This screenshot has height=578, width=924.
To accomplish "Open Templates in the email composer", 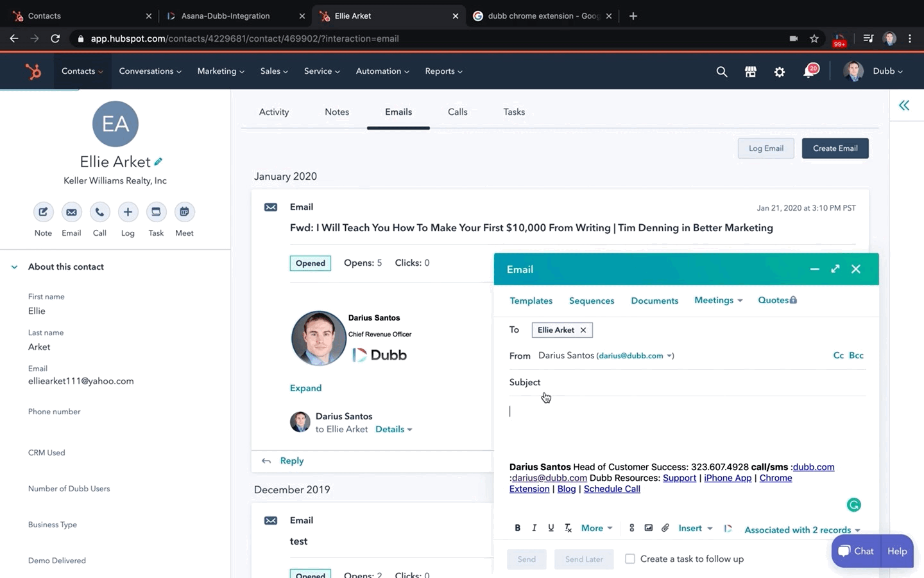I will (531, 301).
